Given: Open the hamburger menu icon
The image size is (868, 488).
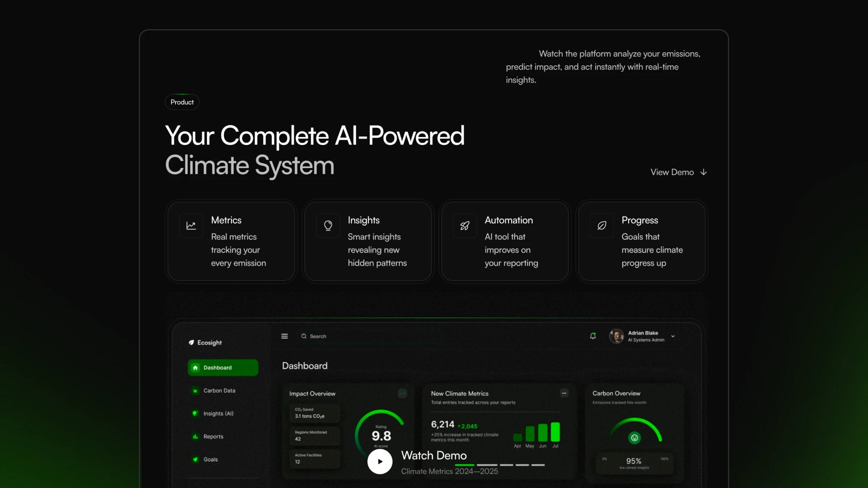Looking at the screenshot, I should (285, 336).
